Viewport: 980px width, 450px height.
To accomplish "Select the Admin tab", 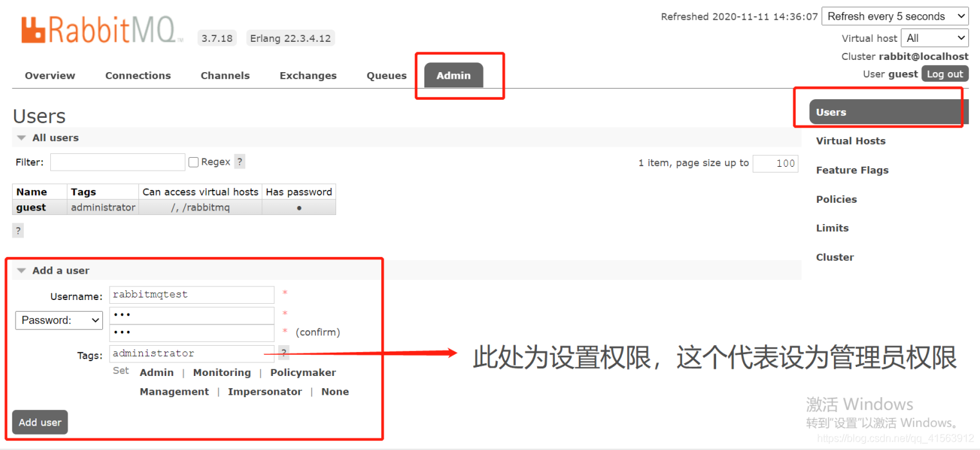I will 453,75.
